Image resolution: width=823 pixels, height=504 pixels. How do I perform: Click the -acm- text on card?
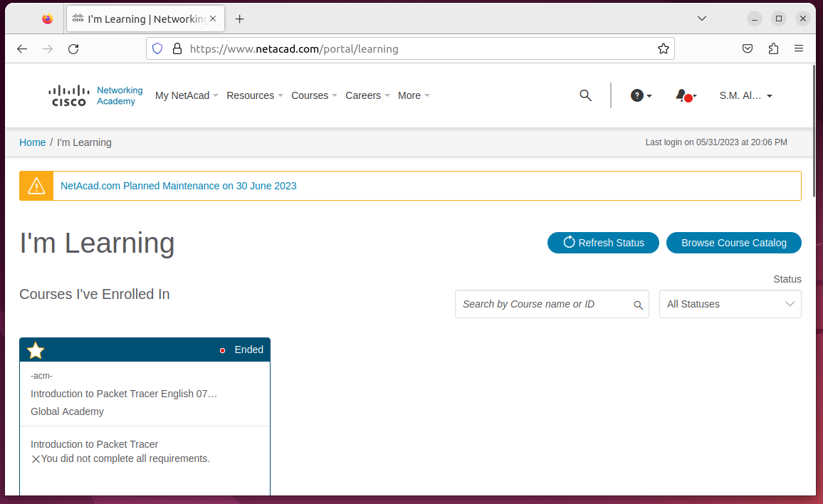click(41, 376)
